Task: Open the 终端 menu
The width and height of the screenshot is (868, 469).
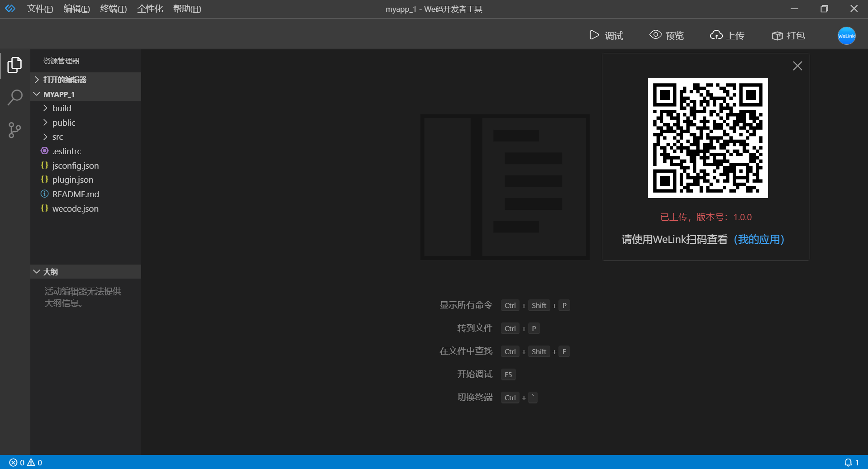Action: click(x=113, y=9)
